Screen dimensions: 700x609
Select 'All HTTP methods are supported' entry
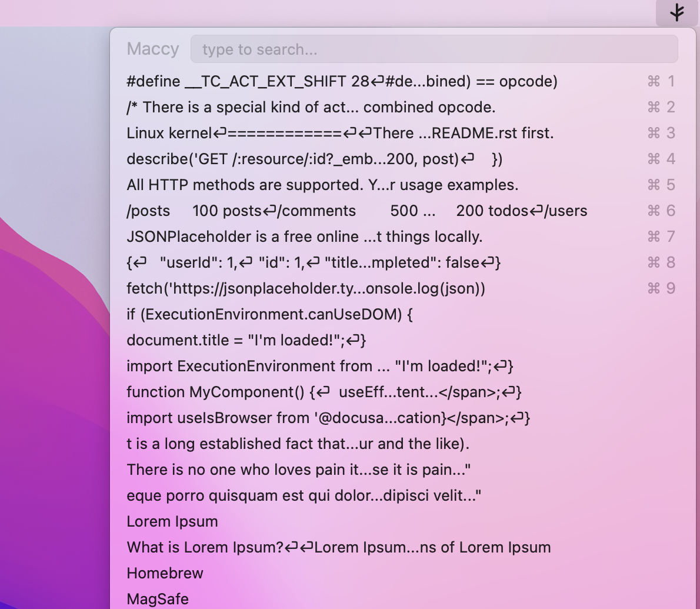click(x=403, y=185)
